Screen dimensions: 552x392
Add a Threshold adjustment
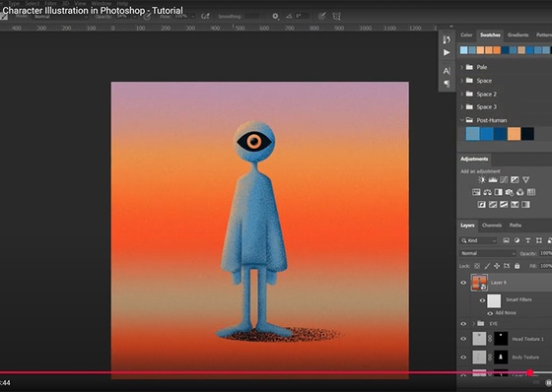click(504, 205)
